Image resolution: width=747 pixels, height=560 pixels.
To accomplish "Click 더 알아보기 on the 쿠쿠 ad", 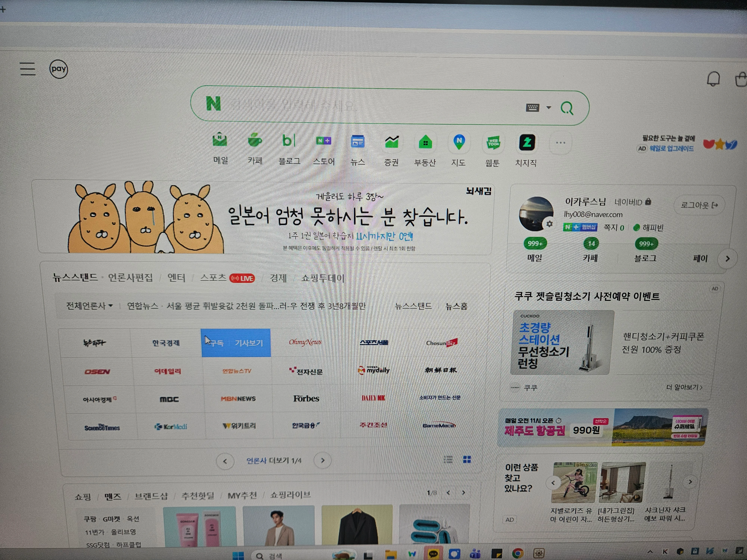I will tap(684, 387).
